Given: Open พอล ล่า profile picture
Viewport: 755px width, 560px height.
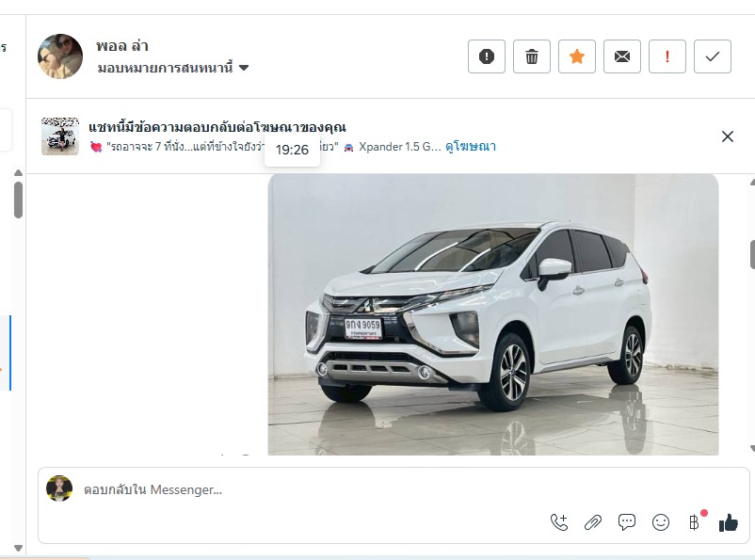Looking at the screenshot, I should (x=60, y=56).
